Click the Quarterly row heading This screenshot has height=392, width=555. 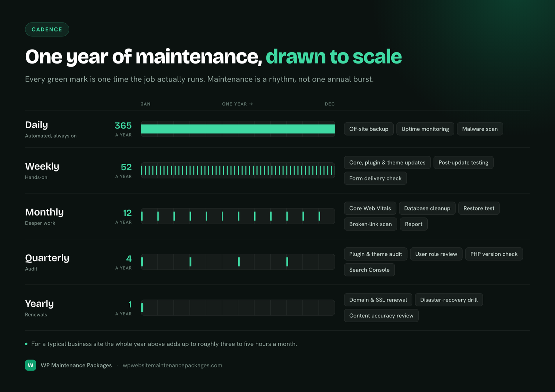(47, 258)
